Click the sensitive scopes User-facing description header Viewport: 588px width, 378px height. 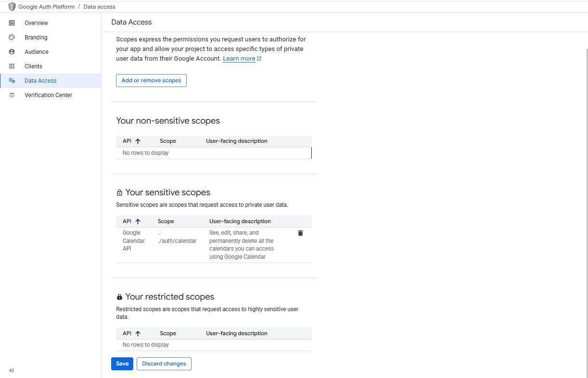coord(240,222)
